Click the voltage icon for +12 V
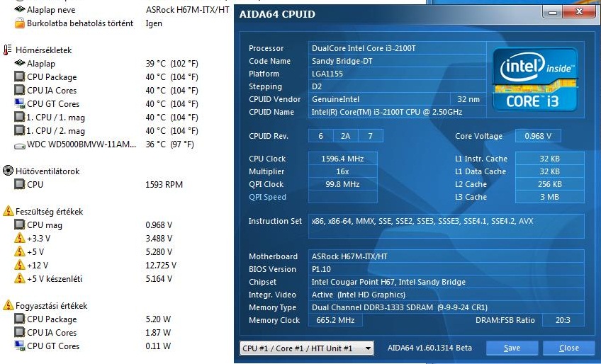This screenshot has width=601, height=364. point(20,265)
